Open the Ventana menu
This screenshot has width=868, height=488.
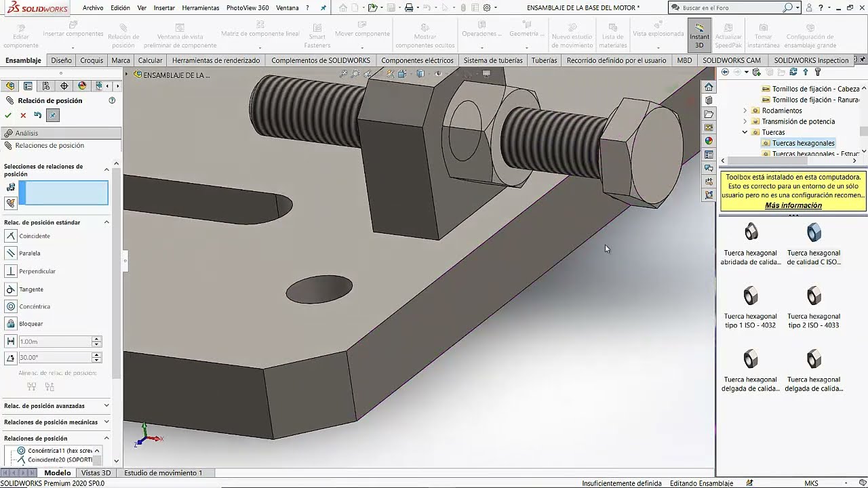click(288, 8)
